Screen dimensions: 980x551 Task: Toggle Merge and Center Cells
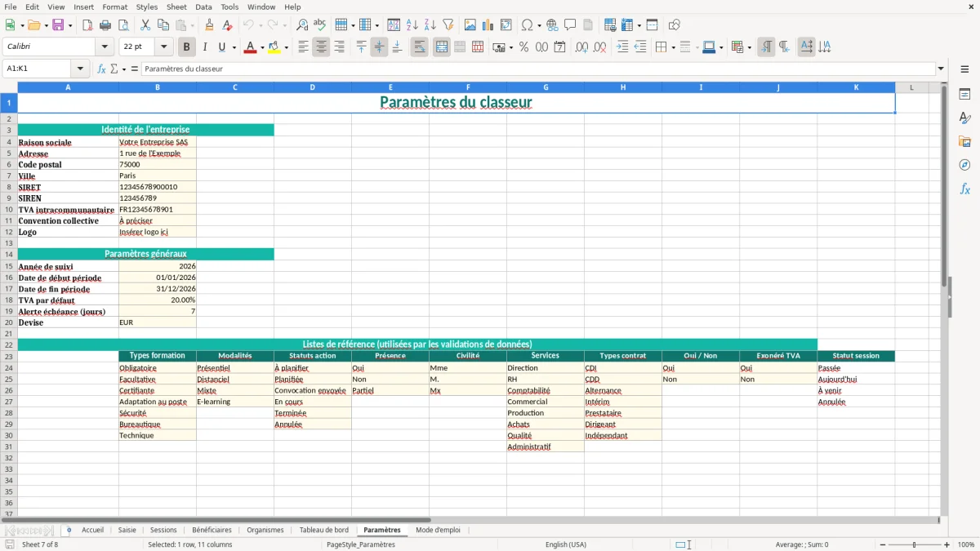tap(441, 47)
